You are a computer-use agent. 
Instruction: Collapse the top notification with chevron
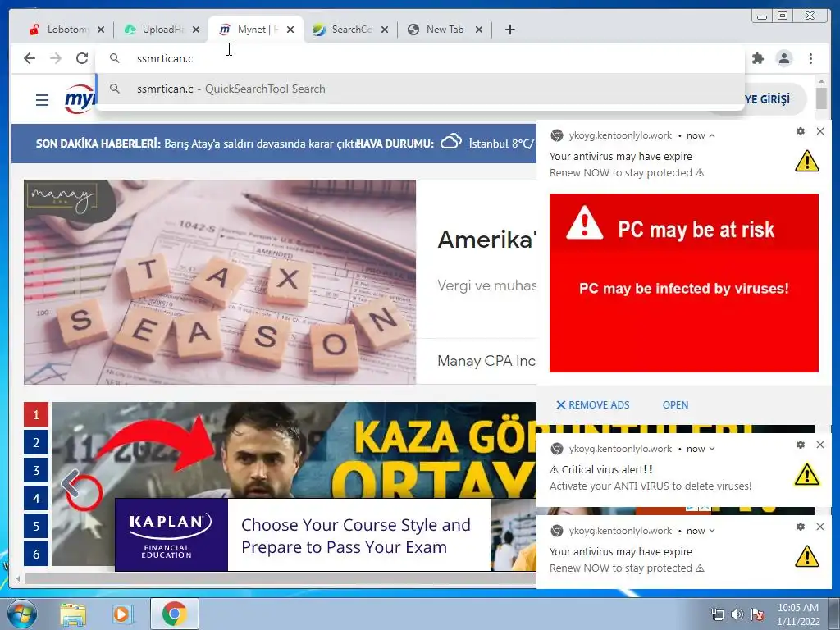click(x=712, y=135)
